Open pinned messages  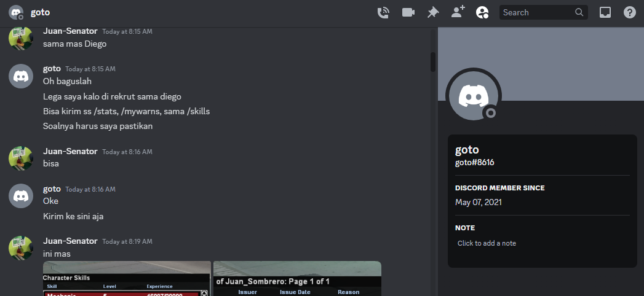[x=433, y=12]
